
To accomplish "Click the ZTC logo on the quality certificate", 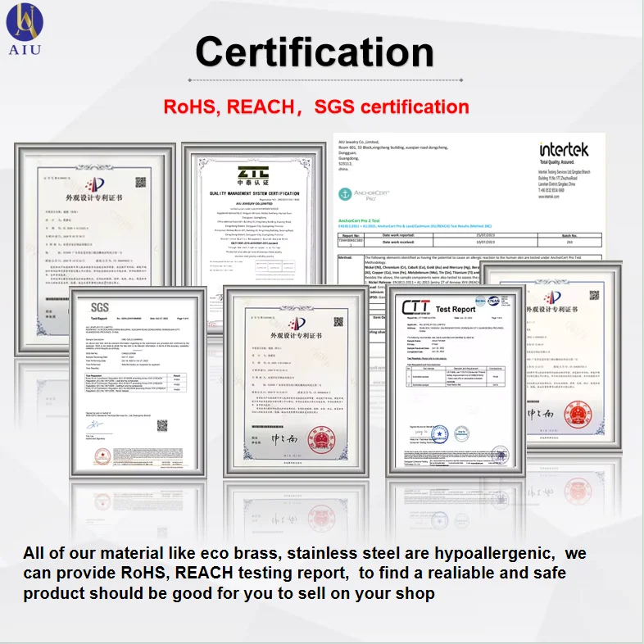I will pyautogui.click(x=253, y=175).
